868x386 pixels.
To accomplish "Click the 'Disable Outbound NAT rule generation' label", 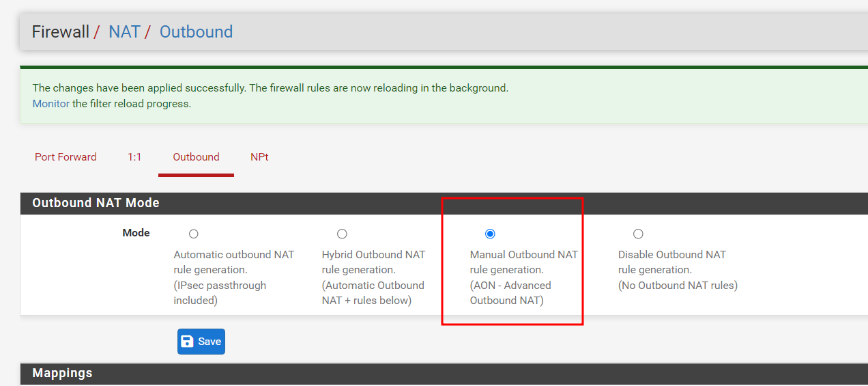I will click(x=678, y=270).
